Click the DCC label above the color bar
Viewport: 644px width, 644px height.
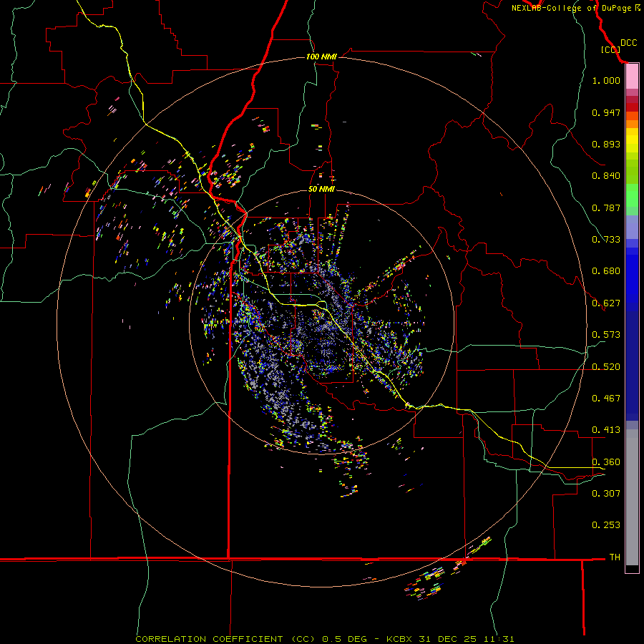point(628,43)
